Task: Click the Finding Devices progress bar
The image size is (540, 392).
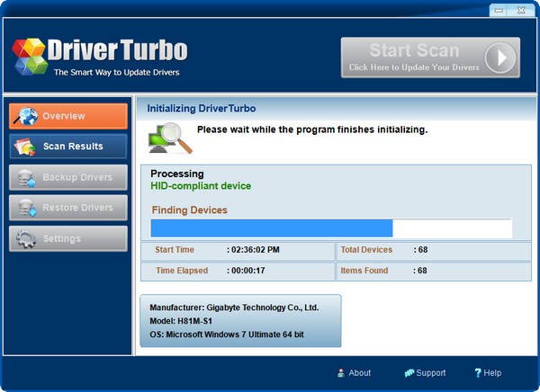Action: pos(331,228)
